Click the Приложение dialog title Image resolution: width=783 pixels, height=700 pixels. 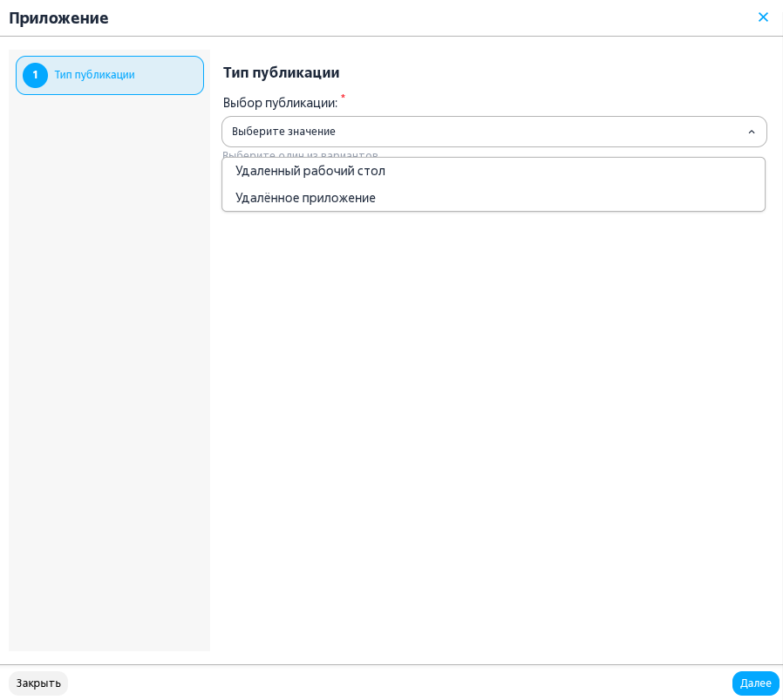click(x=58, y=18)
